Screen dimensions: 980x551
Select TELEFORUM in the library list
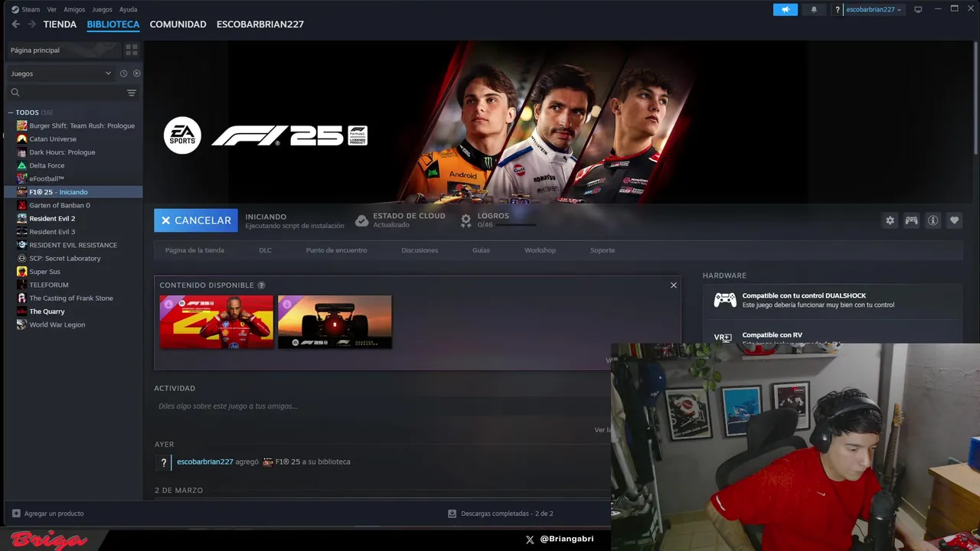point(73,285)
